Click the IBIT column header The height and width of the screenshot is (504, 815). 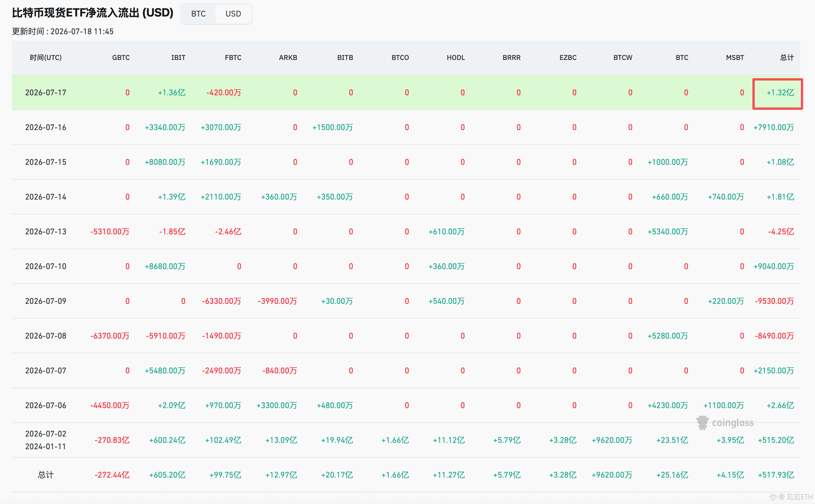coord(178,58)
